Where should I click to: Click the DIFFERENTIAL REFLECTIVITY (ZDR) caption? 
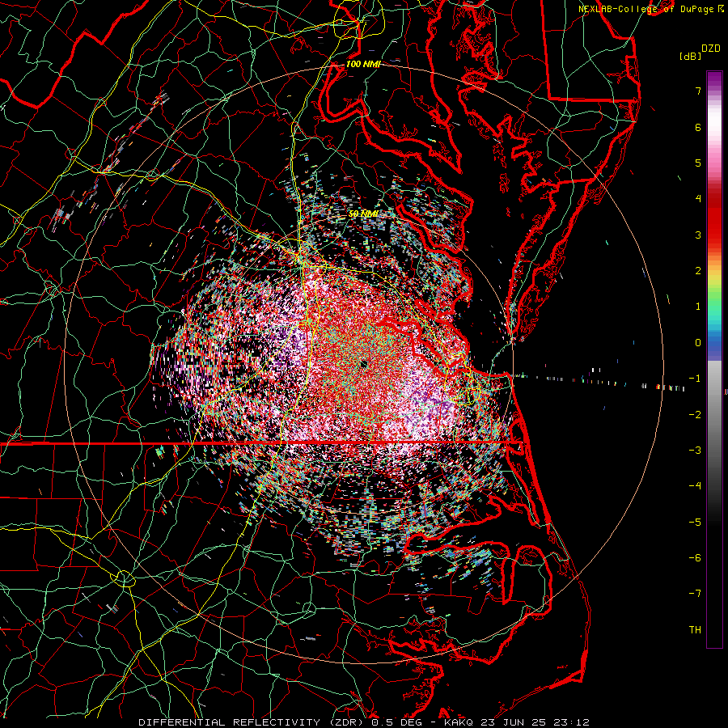pos(252,722)
